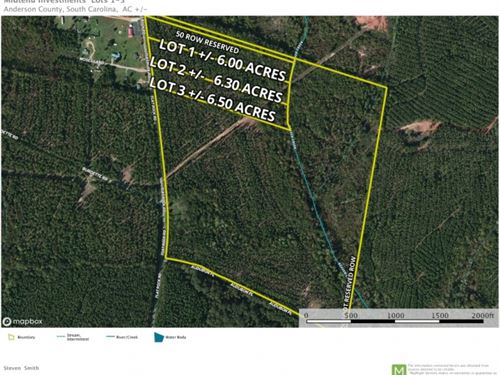Click the yellow Boundary legend icon
This screenshot has width=500, height=375.
pyautogui.click(x=11, y=337)
